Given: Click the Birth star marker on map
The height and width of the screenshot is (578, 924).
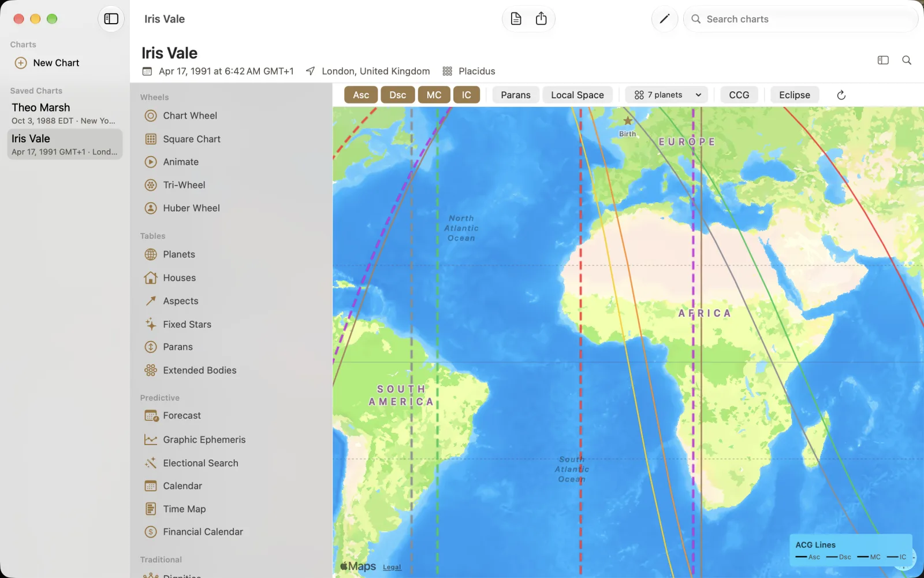Looking at the screenshot, I should point(628,121).
